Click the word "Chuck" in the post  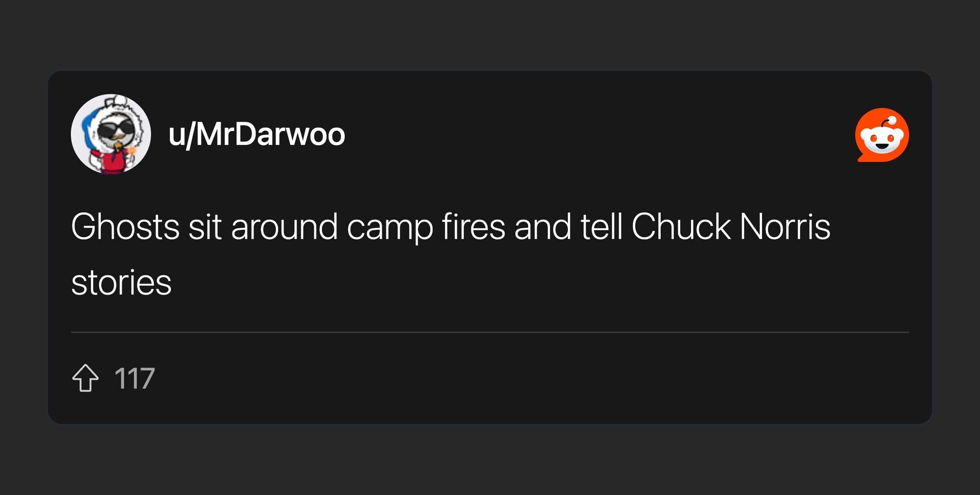pos(681,226)
